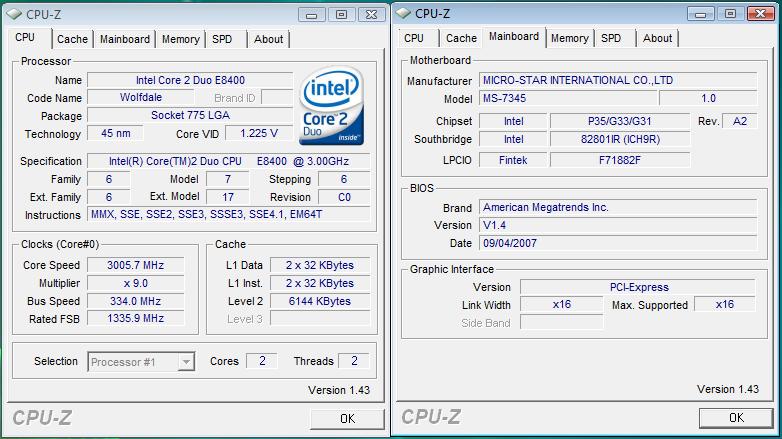The height and width of the screenshot is (439, 782).
Task: Close the left CPU-Z window
Action: click(372, 15)
